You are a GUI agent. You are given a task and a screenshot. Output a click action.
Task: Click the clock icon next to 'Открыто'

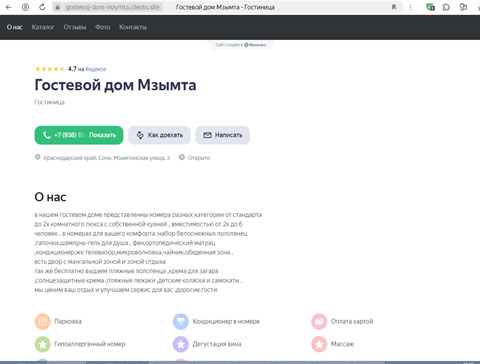coord(182,157)
